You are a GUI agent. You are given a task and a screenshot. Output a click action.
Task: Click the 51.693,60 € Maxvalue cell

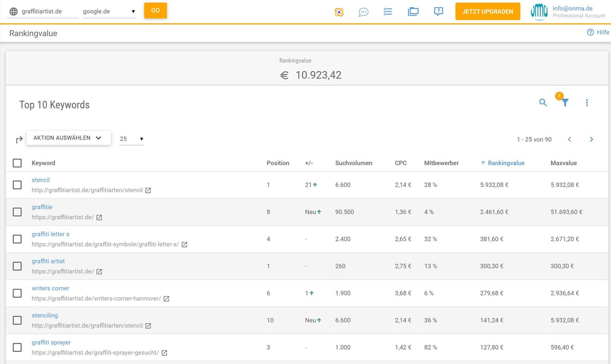(567, 212)
